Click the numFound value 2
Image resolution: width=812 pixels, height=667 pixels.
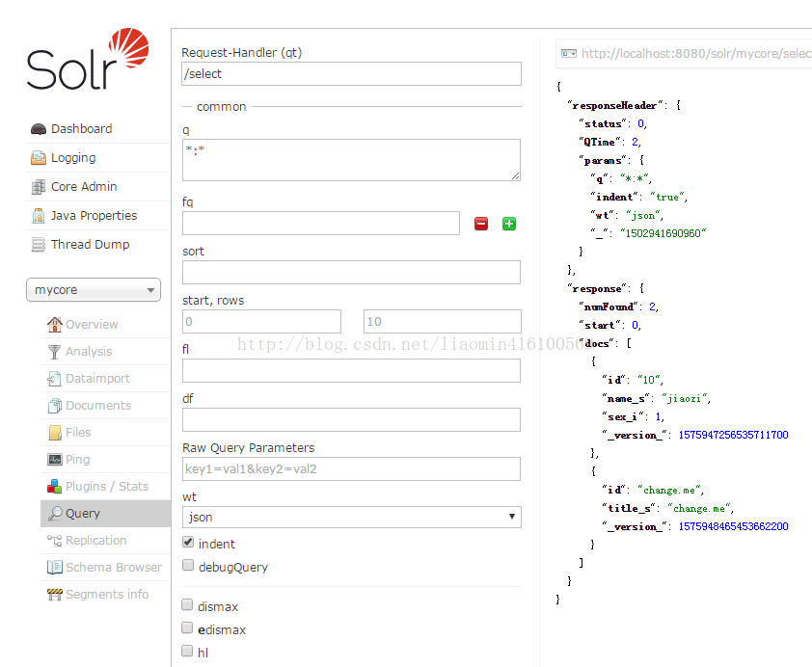point(653,307)
